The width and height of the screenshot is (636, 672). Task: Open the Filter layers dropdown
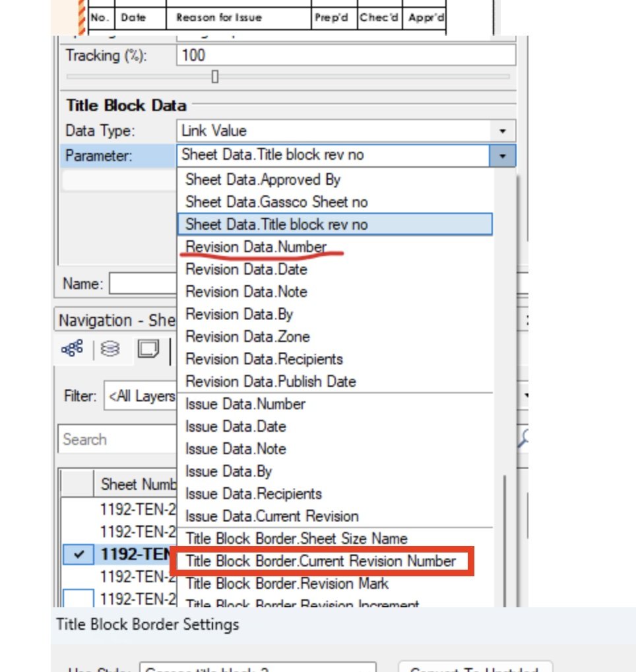[139, 396]
